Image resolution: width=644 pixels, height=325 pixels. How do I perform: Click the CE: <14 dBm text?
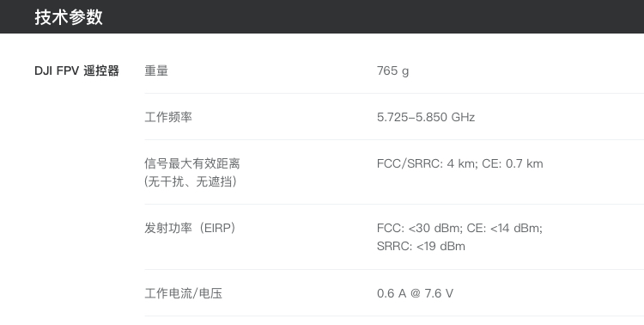504,228
